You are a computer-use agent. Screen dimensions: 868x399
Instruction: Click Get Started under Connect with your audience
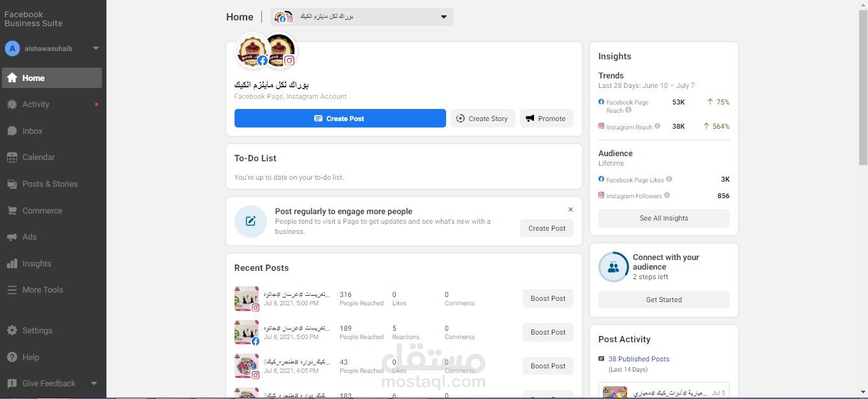pos(663,300)
